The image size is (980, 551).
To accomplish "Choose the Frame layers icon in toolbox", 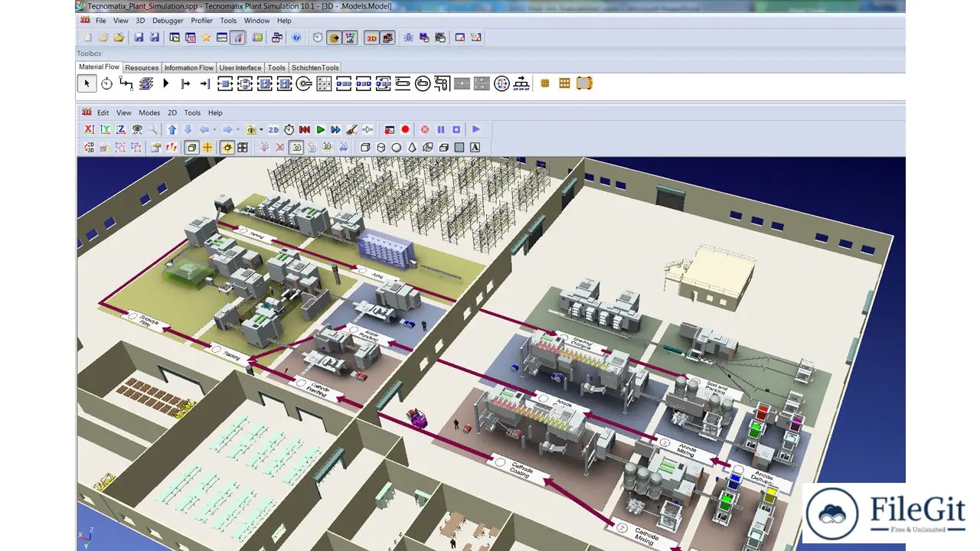I will (146, 83).
